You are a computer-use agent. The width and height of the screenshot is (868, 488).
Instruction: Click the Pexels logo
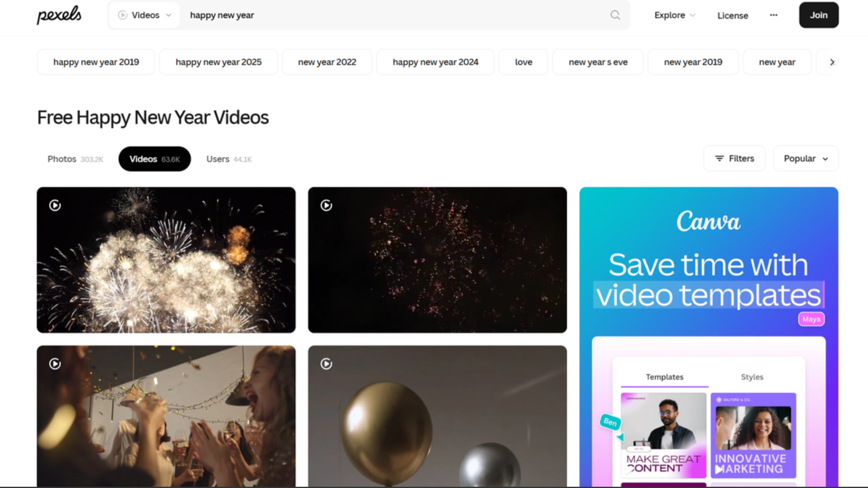click(59, 15)
